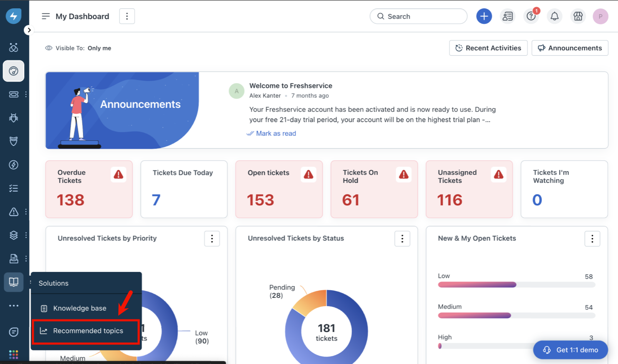Click the visibility eye icon beside Visible To

(x=49, y=48)
